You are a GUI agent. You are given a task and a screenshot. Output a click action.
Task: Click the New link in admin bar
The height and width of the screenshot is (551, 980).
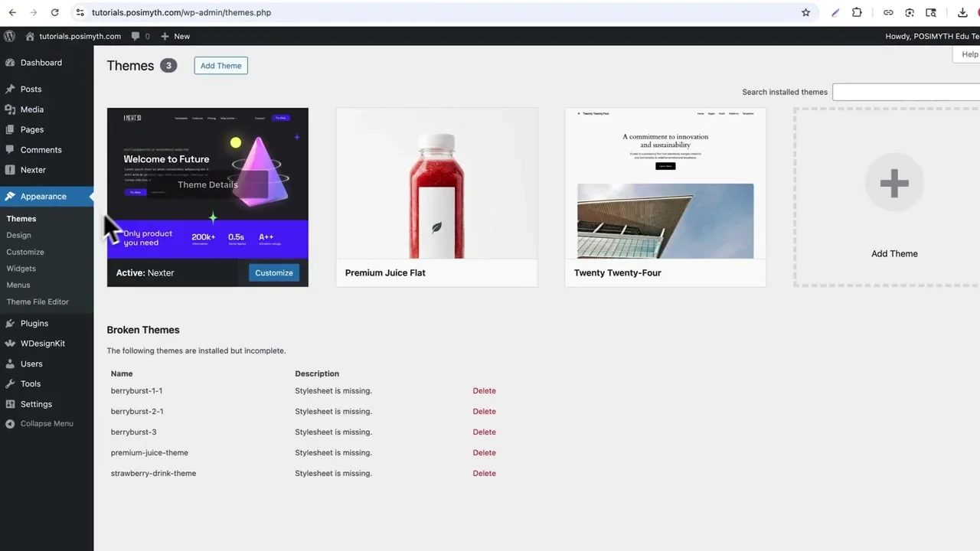pos(181,36)
